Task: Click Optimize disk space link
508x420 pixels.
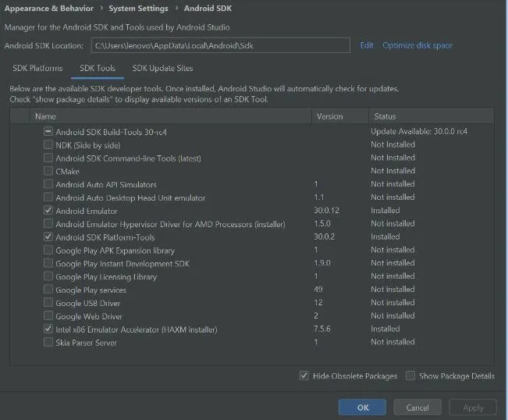Action: coord(417,45)
